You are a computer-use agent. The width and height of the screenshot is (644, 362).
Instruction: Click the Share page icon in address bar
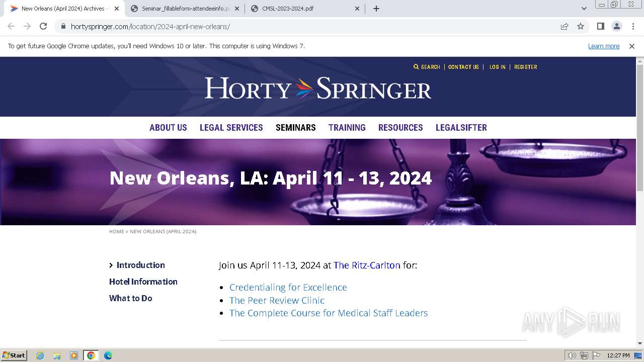point(565,26)
